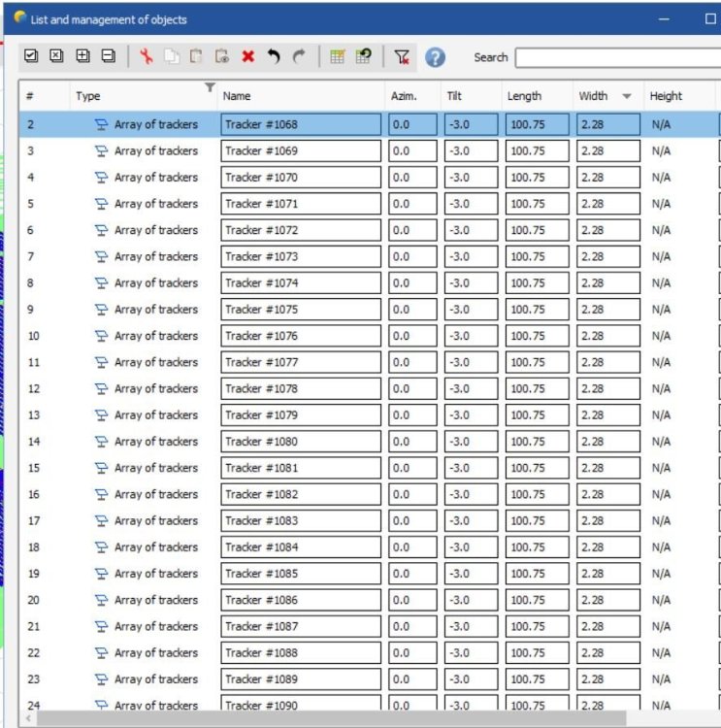Click the expand all plus icon

82,57
